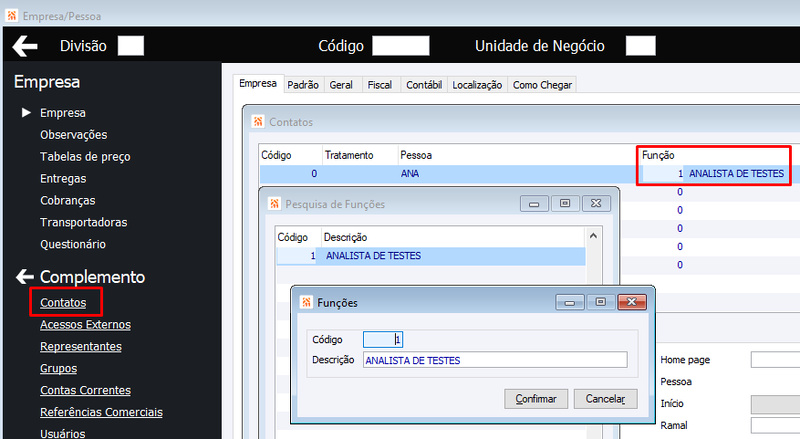This screenshot has height=439, width=800.
Task: Select ANALISTA DE TESTES row in Pesquisa de Funções
Action: 431,256
